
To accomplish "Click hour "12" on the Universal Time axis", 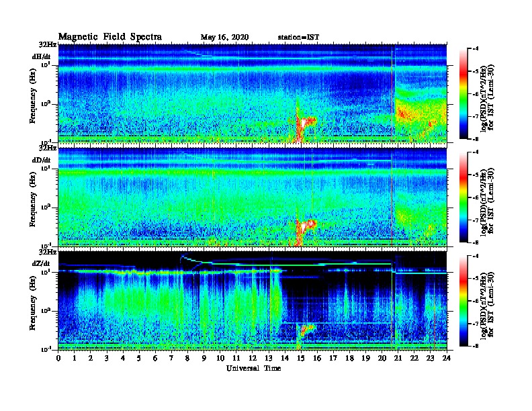I will (253, 359).
